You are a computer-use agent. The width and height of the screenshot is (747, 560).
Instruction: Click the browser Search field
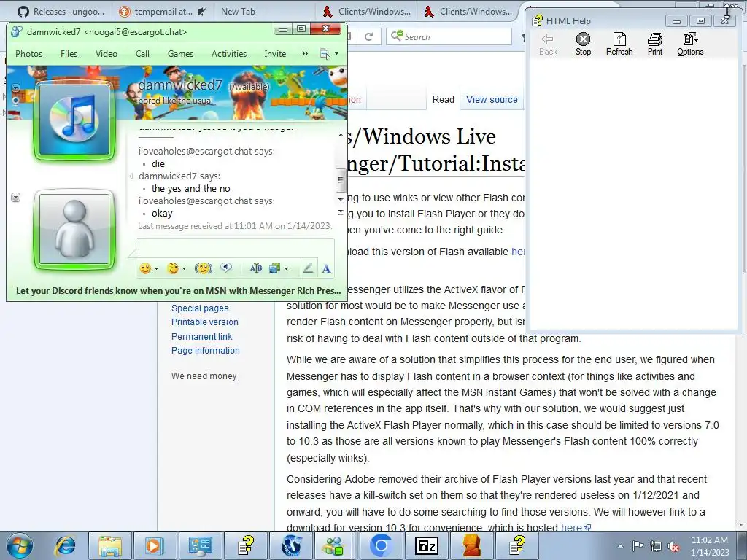(x=449, y=36)
